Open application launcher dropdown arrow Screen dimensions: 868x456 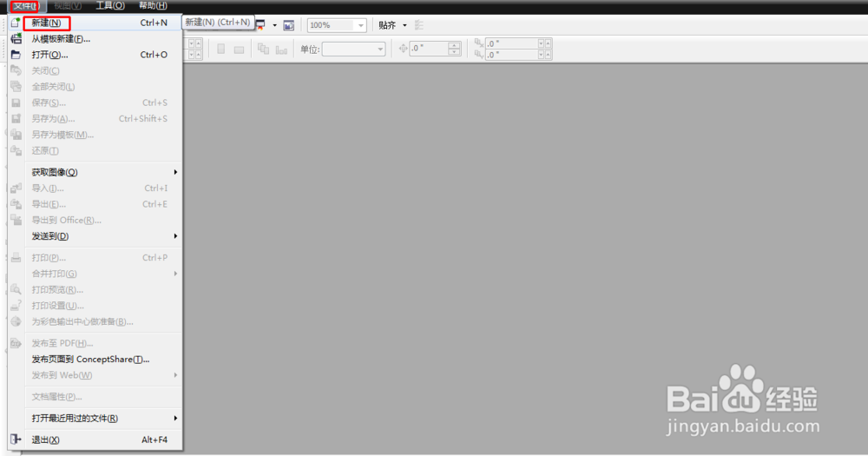274,25
